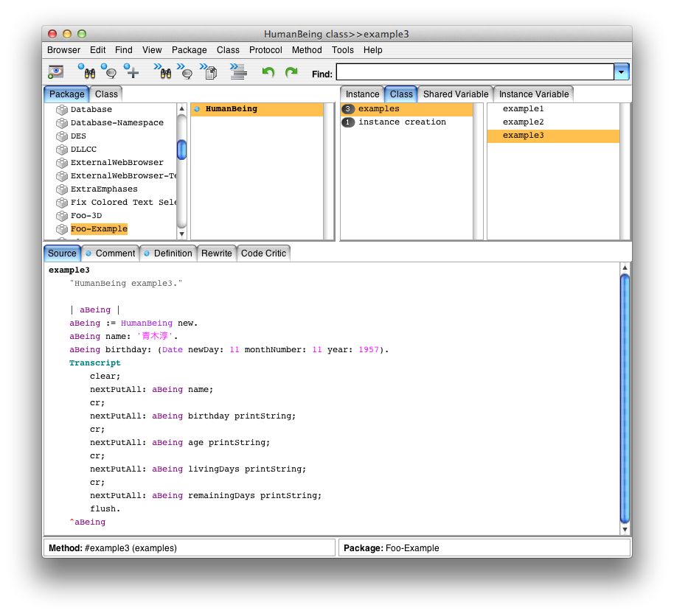Click the green redo arrow
The height and width of the screenshot is (616, 674).
[291, 71]
